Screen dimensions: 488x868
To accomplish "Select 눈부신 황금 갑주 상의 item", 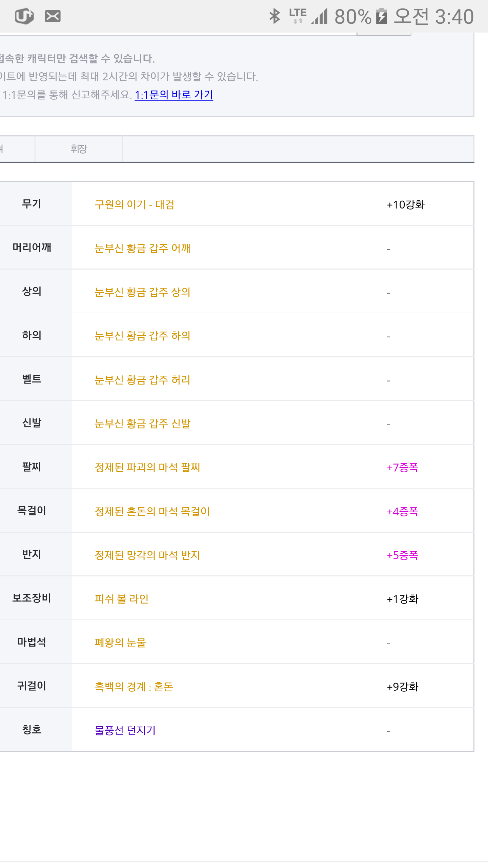I will tap(142, 292).
